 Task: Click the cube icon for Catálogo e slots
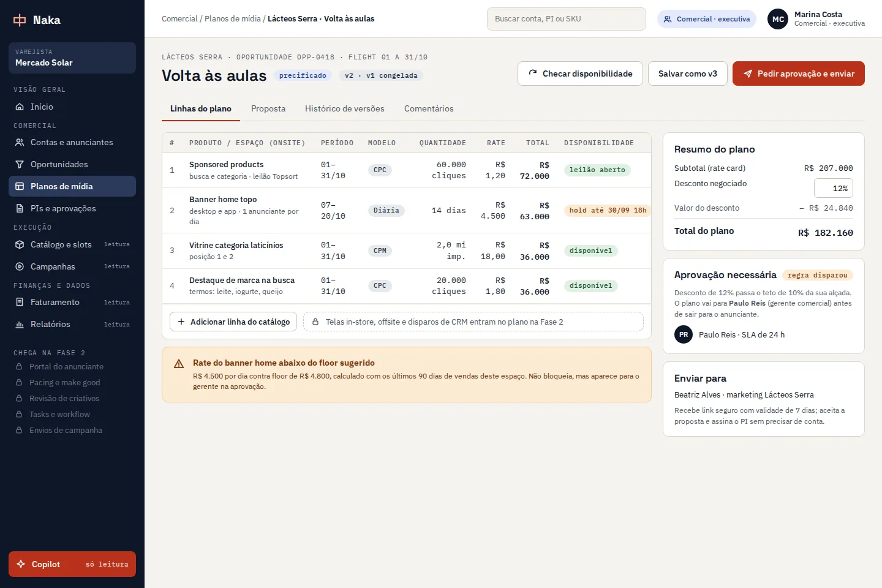point(20,244)
